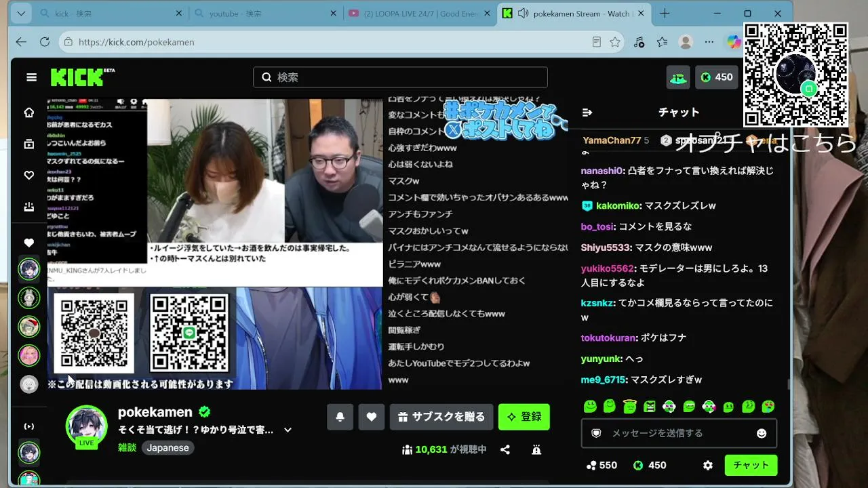The width and height of the screenshot is (868, 488).
Task: Click the shield badge icon in message box
Action: click(596, 433)
